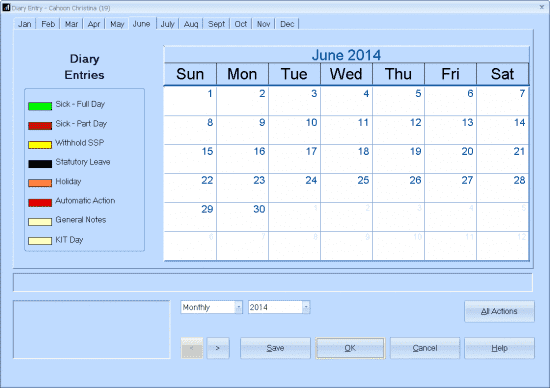Click calendar day June 7
This screenshot has height=388, width=550.
point(503,101)
